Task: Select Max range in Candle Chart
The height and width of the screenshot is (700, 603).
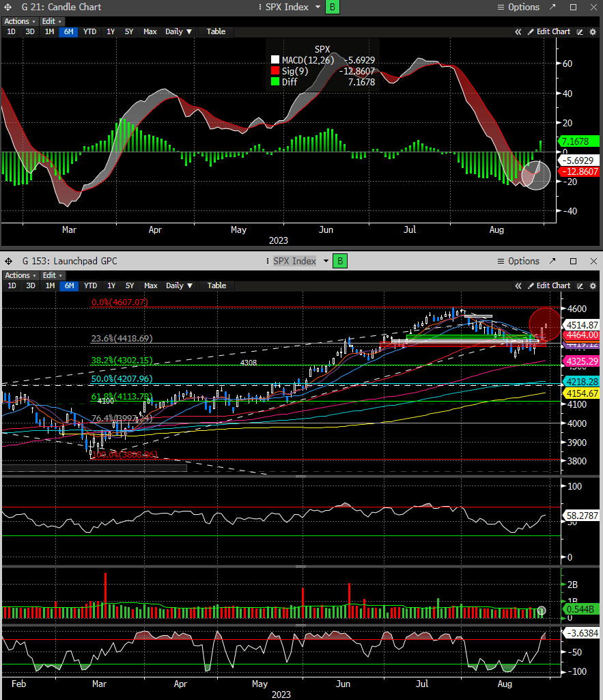Action: click(x=150, y=31)
